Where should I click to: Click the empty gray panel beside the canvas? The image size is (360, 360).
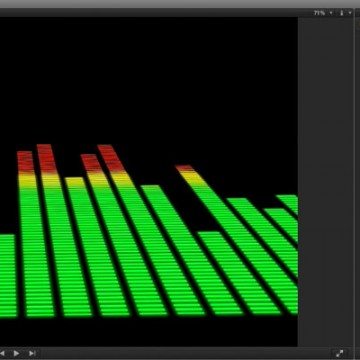(325, 182)
